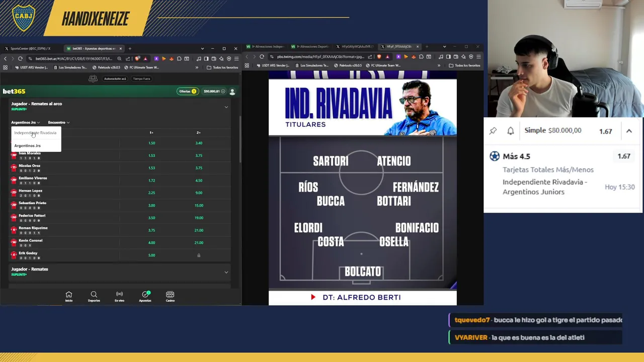Switch to the HFpGAVpWQAAu0VR tab
644x362 pixels.
tap(354, 47)
